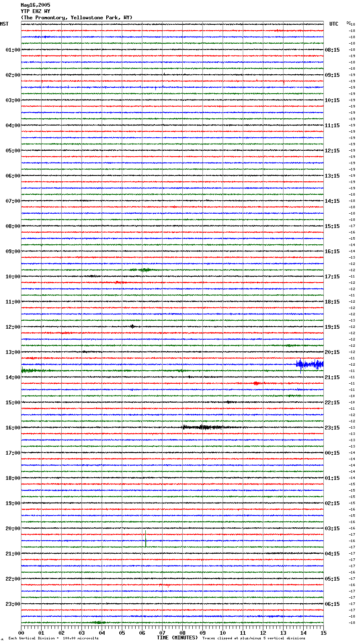Image resolution: width=357 pixels, height=644 pixels.
Task: Select the 12:00 MST time label
Action: 13,327
